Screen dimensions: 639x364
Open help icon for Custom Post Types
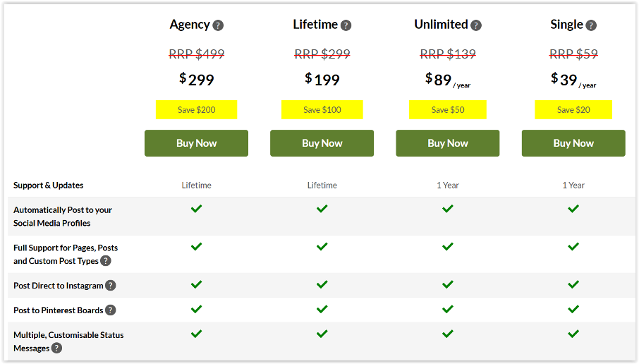(x=106, y=261)
